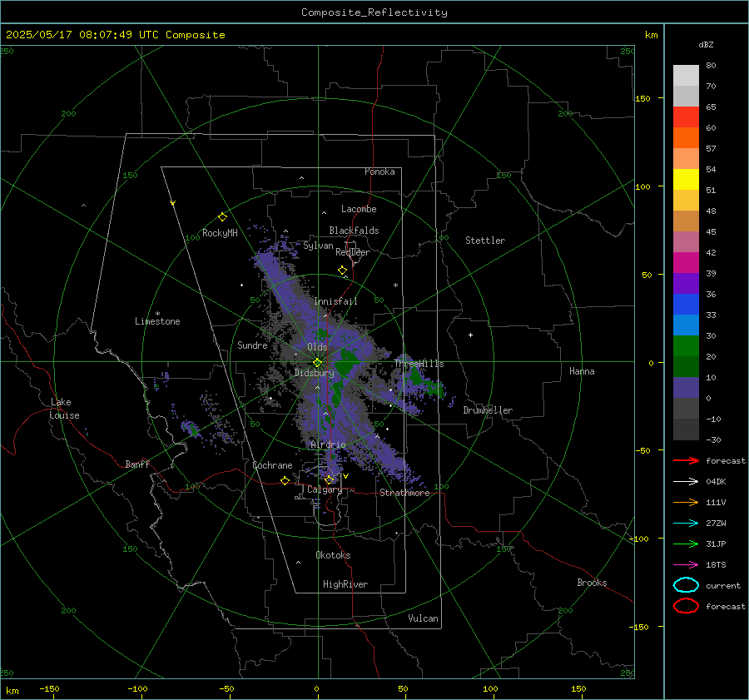
Task: Select the blue 33-36 dBZ swatch
Action: [x=686, y=305]
